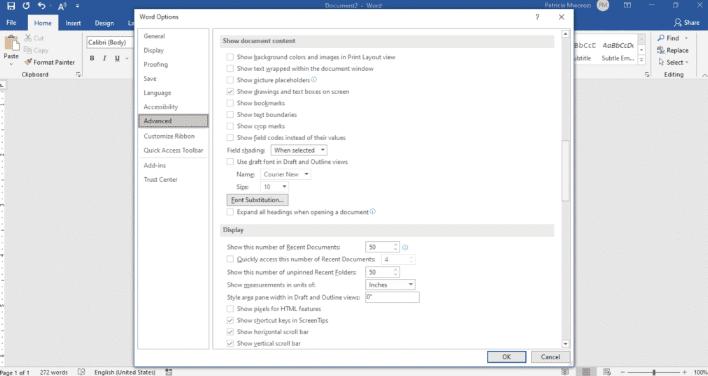Click the Save icon in the Quick Access Toolbar
This screenshot has width=708, height=376.
coord(11,6)
